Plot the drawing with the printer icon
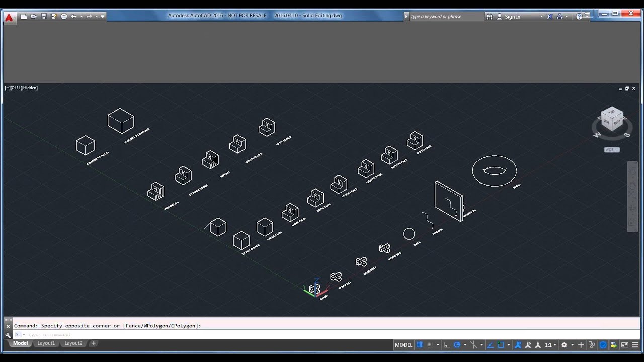Screen dimensions: 644x362 coord(64,16)
